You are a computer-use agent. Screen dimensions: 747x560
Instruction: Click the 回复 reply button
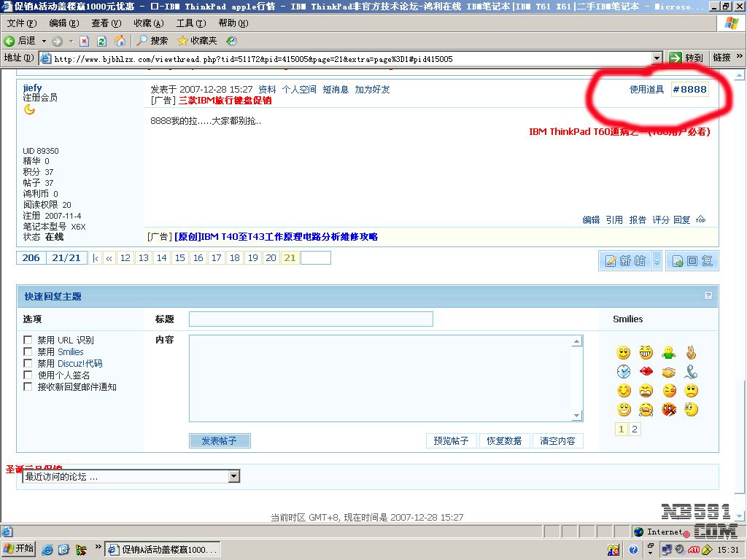692,261
